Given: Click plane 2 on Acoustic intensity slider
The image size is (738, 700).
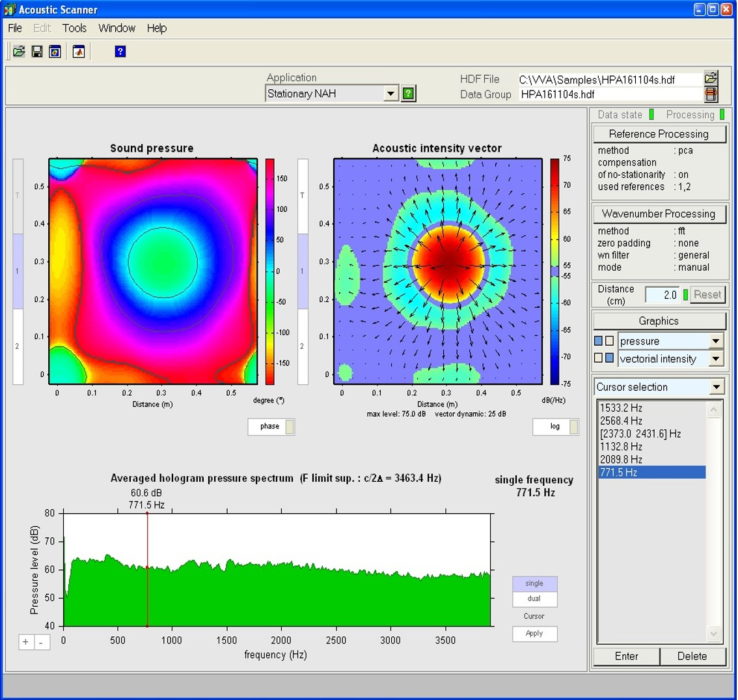Looking at the screenshot, I should [x=303, y=346].
